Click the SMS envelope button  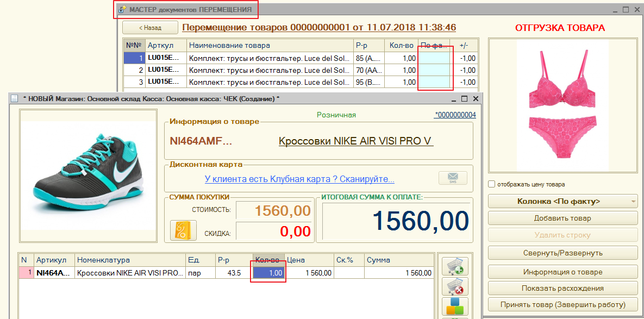tap(453, 179)
